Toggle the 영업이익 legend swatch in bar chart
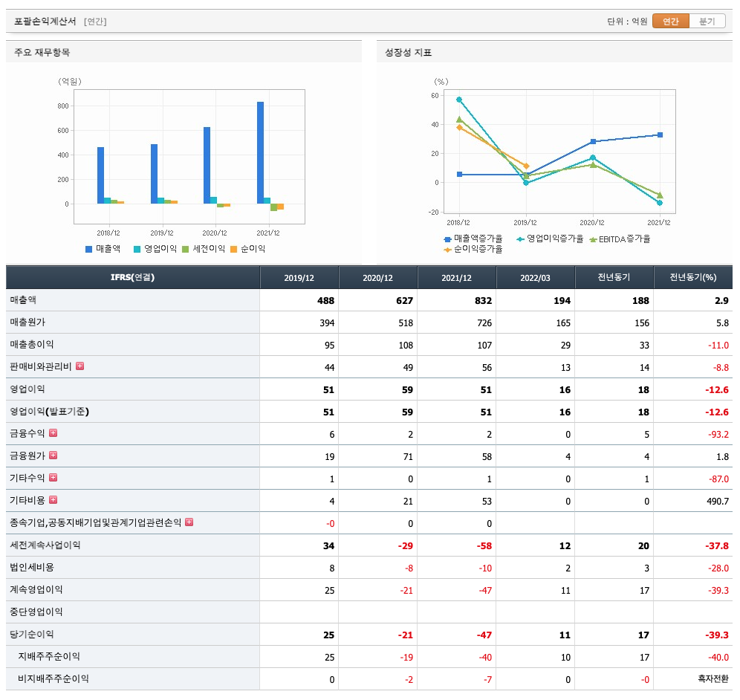This screenshot has width=740, height=700. [137, 249]
